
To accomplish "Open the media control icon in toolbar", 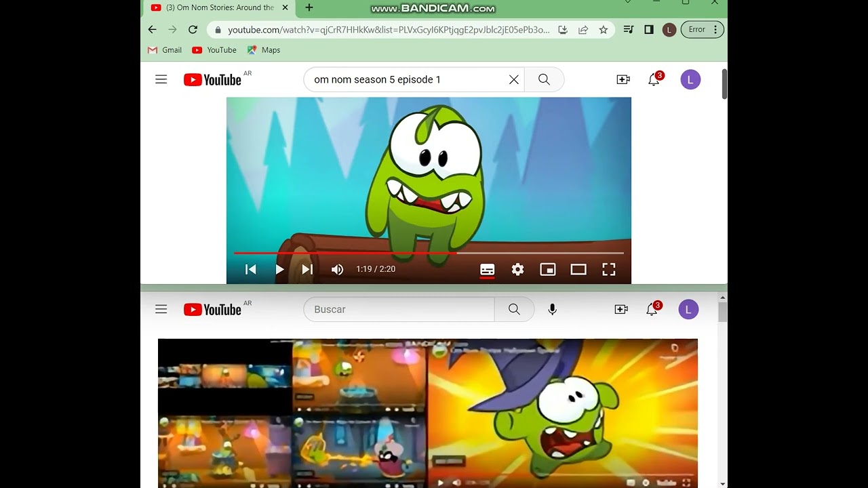I will 629,30.
